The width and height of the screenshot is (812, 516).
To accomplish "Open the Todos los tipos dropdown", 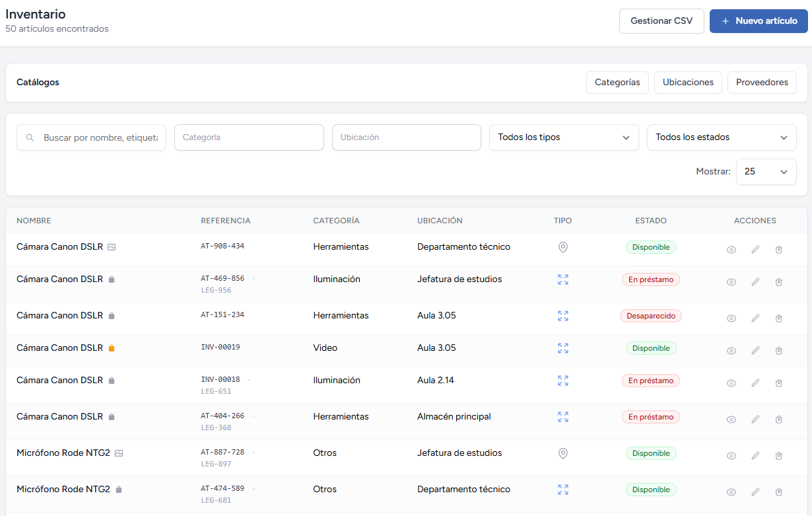I will coord(564,137).
